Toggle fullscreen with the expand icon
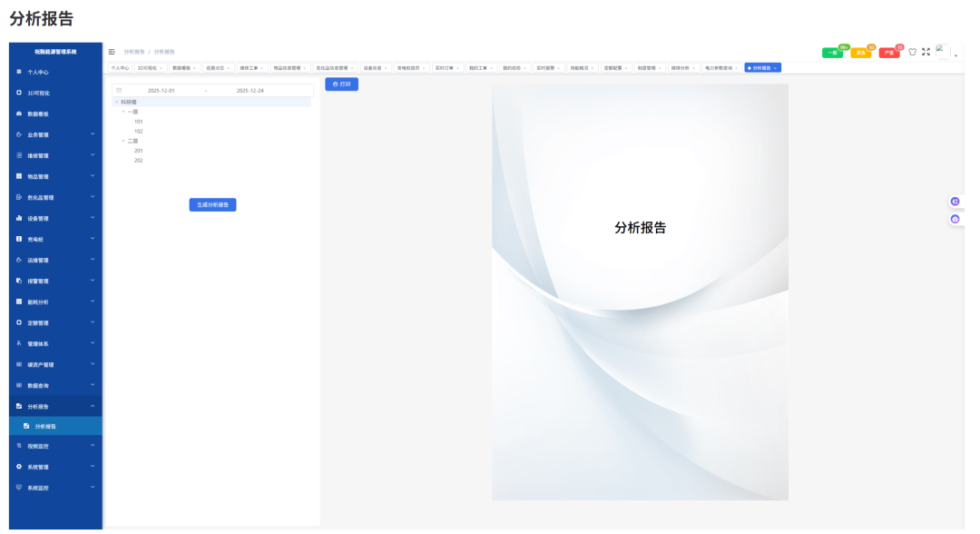Image resolution: width=980 pixels, height=534 pixels. [926, 53]
